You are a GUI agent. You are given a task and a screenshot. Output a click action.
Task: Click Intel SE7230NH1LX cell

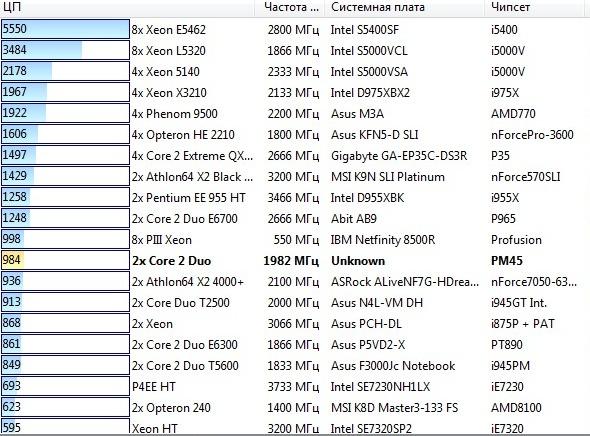click(x=380, y=387)
